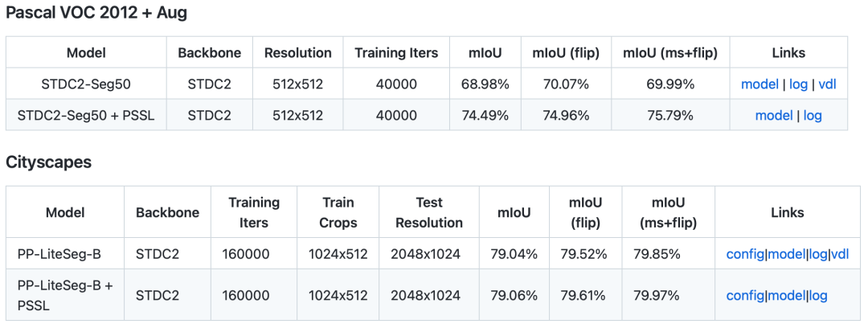868x328 pixels.
Task: Open log link in first PP-LiteSeg-B row
Action: [818, 254]
